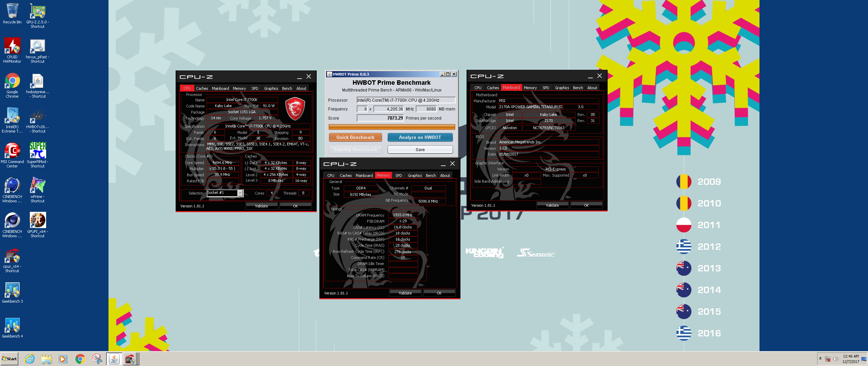Click the Start button
The height and width of the screenshot is (366, 868).
(9, 359)
